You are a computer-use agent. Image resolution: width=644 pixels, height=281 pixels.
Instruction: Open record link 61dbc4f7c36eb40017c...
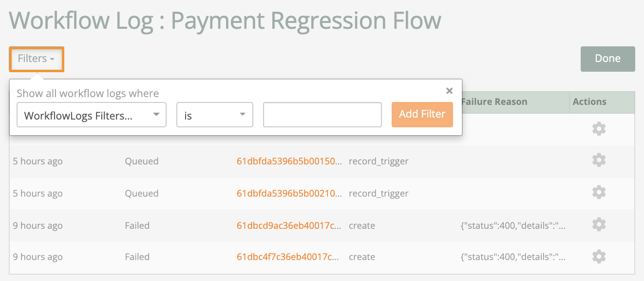pos(287,257)
